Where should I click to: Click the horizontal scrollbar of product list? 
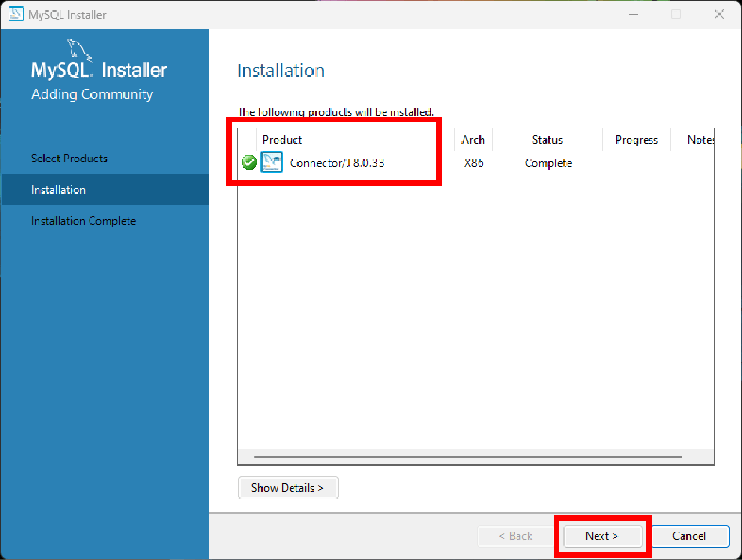pos(468,457)
